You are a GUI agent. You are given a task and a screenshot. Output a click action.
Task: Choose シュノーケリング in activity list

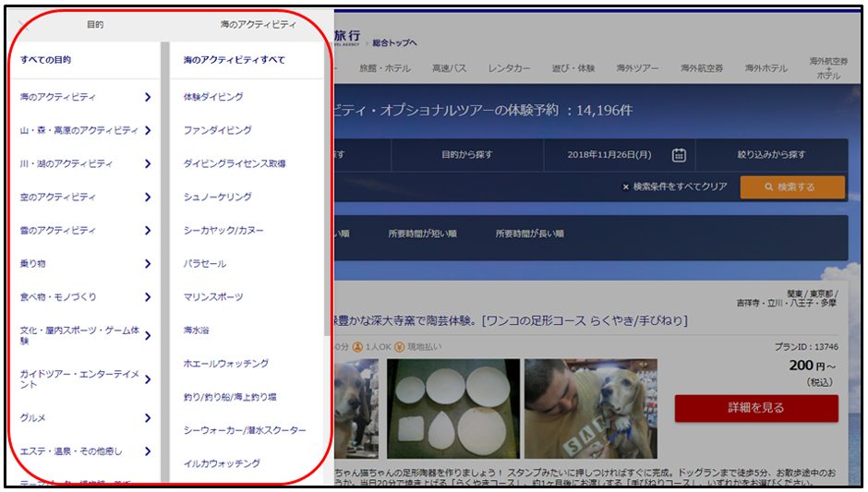[217, 197]
